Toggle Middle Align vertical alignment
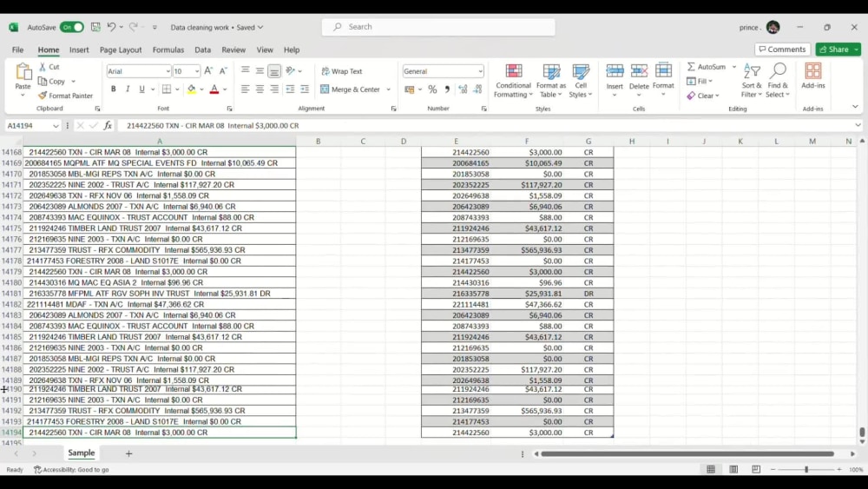The width and height of the screenshot is (868, 489). point(260,71)
